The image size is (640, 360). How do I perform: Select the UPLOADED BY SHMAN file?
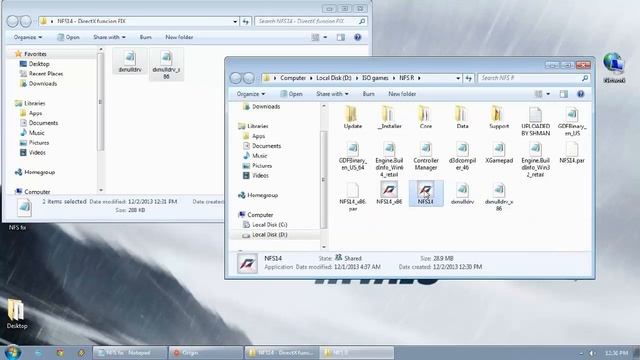536,121
